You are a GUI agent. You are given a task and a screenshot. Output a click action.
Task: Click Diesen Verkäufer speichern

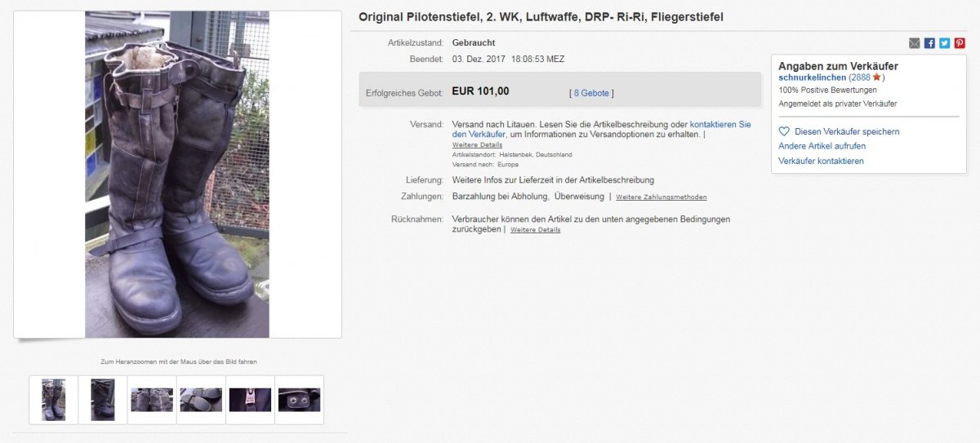point(847,131)
